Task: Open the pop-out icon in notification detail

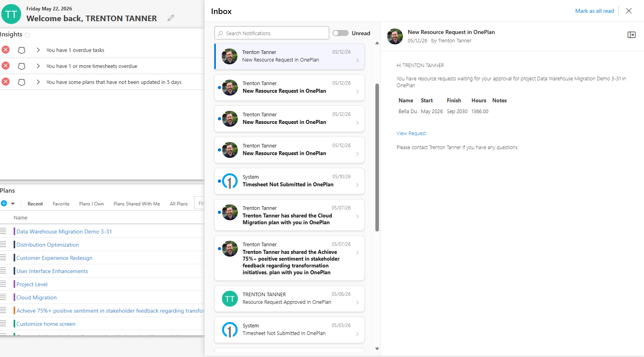Action: pyautogui.click(x=632, y=35)
